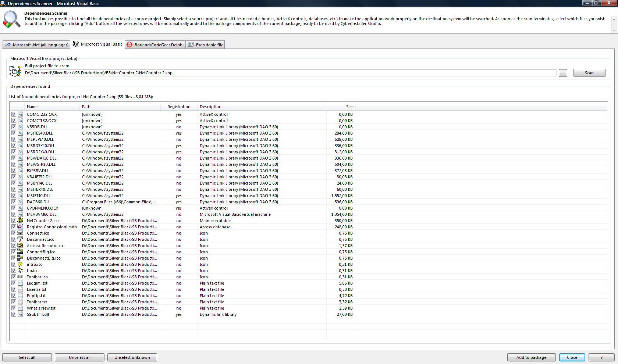Click the tip.ico lightbulb icon
Screen dimensions: 618x364
click(20, 271)
